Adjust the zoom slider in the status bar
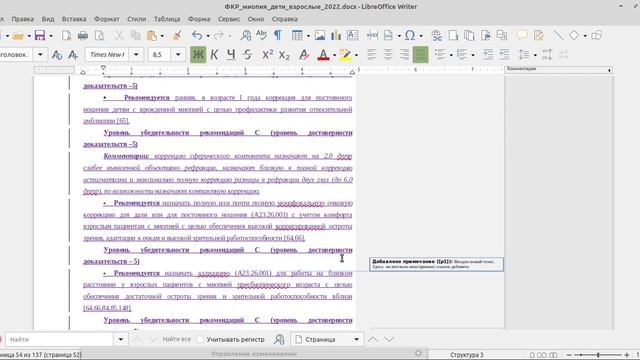Viewport: 640px width, 360px height. pos(598,355)
